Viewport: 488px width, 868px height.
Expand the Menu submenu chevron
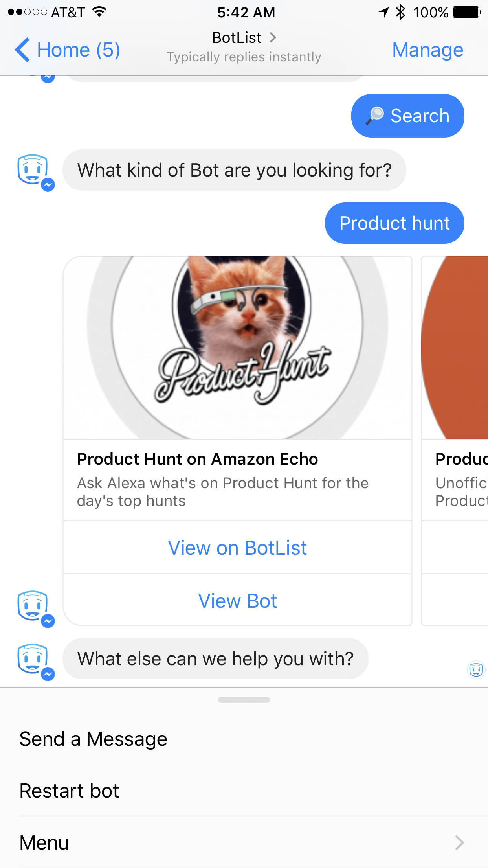click(x=459, y=842)
